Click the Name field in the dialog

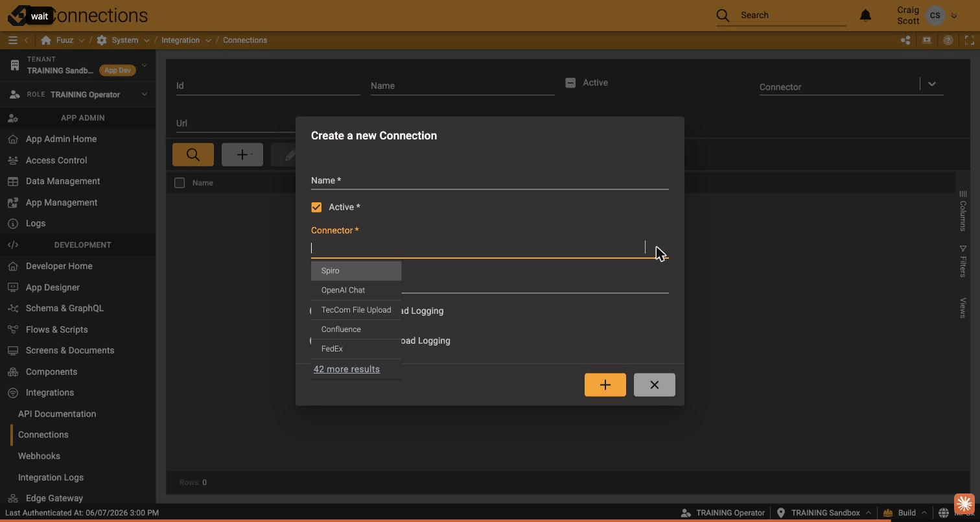[x=489, y=180]
